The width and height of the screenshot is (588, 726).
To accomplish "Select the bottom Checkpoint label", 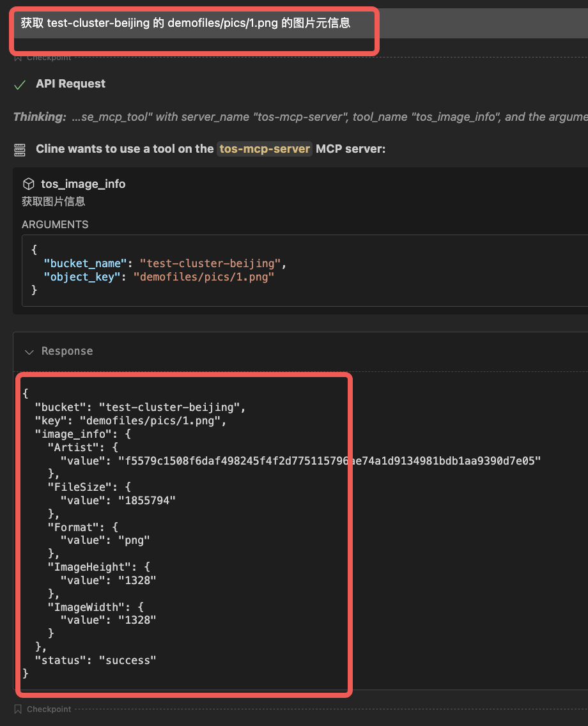I will coord(49,709).
